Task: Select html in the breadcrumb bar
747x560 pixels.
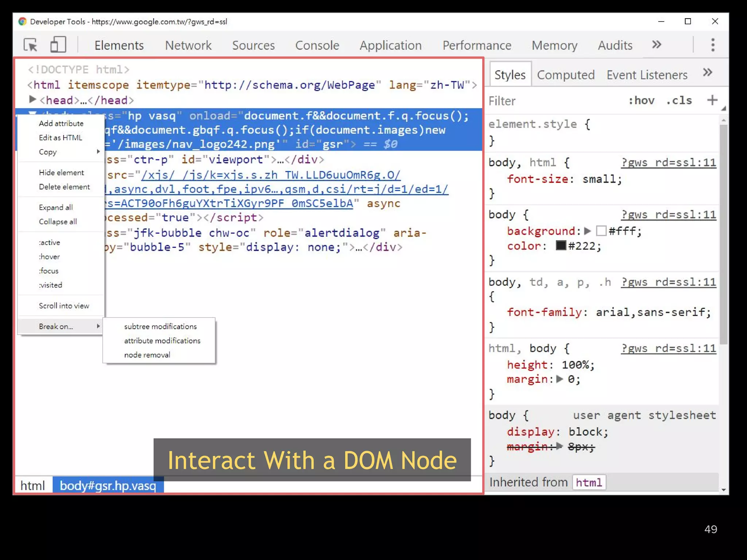Action: pyautogui.click(x=32, y=485)
